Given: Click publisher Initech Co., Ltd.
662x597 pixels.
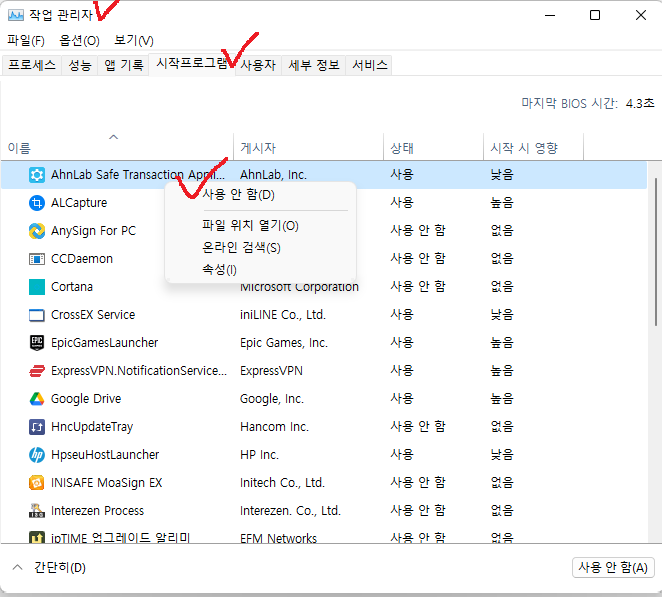Looking at the screenshot, I should 282,483.
